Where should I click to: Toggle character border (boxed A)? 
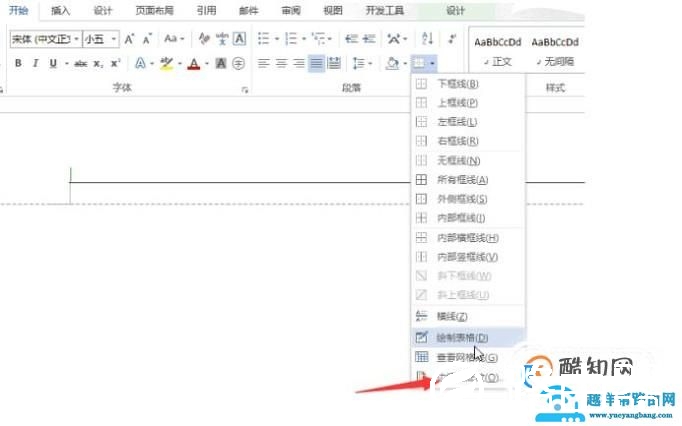239,39
